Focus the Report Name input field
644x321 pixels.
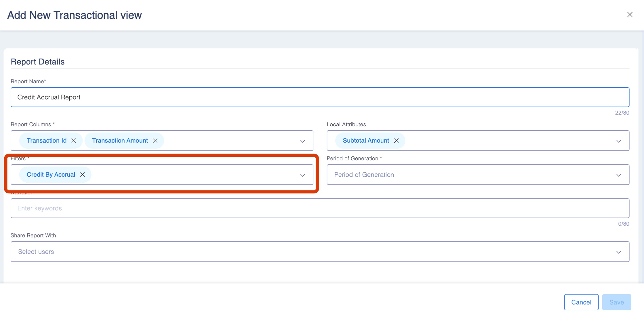click(x=319, y=97)
